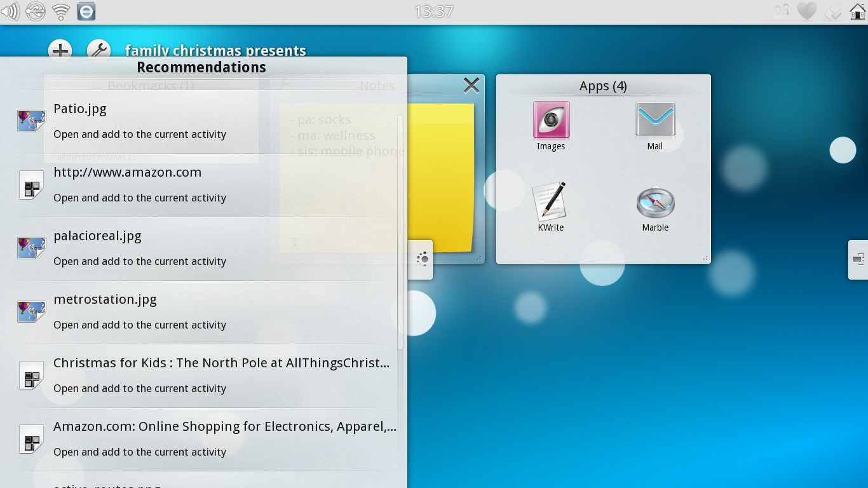Click the Apps widget resize corner handle

(x=705, y=259)
